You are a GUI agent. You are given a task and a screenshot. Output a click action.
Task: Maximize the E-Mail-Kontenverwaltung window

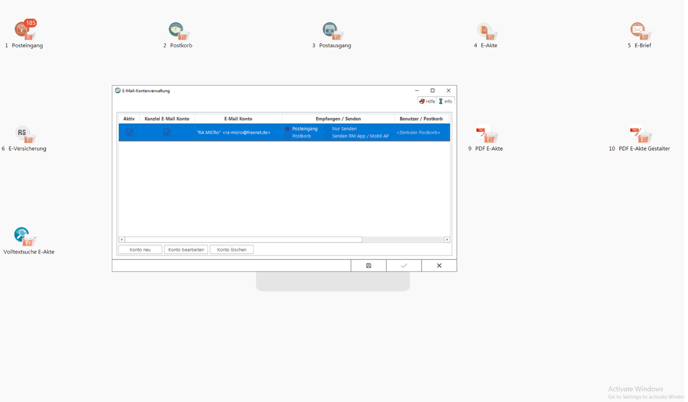click(432, 90)
